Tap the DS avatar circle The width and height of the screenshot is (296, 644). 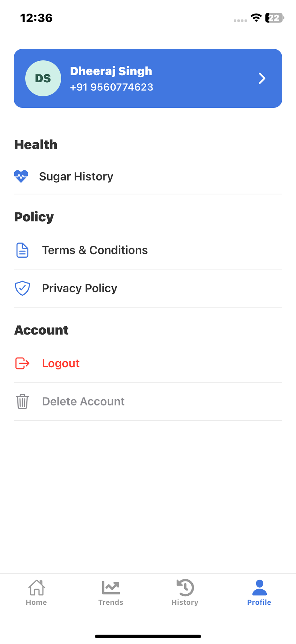pyautogui.click(x=43, y=78)
